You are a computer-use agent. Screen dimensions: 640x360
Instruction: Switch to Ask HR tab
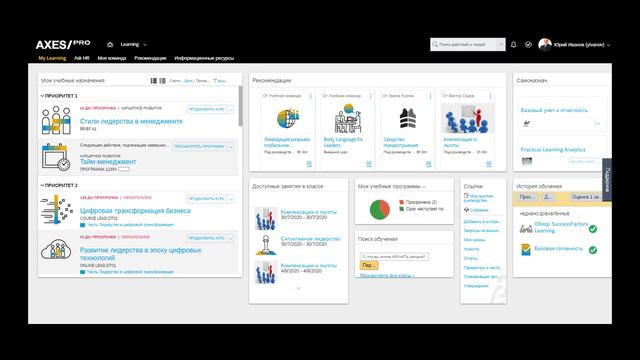81,58
